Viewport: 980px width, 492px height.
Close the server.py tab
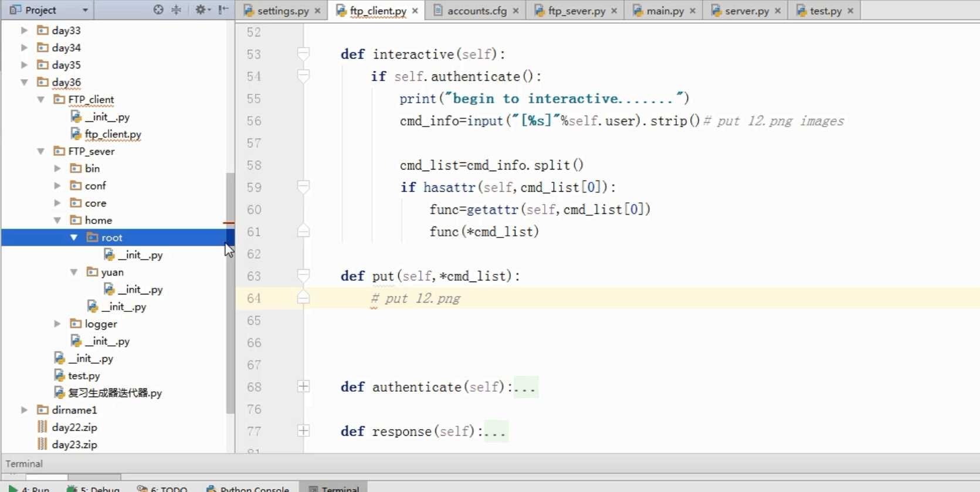click(778, 11)
